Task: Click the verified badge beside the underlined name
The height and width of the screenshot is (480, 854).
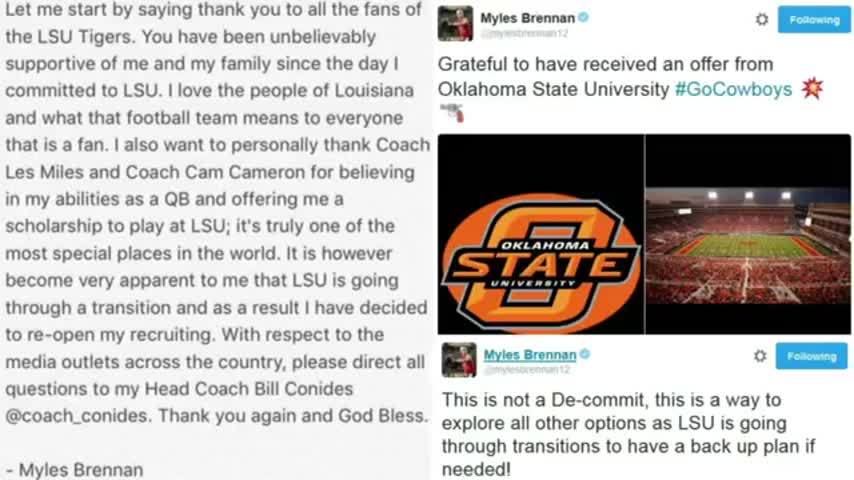Action: click(585, 354)
